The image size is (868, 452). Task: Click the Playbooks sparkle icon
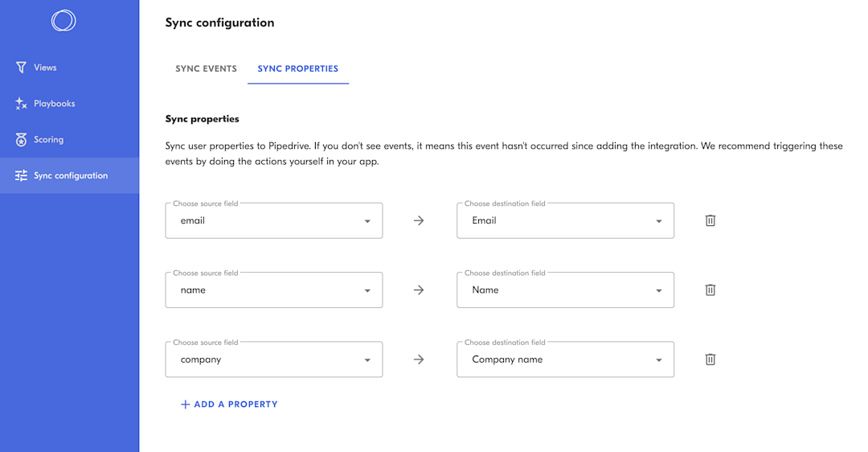click(21, 104)
